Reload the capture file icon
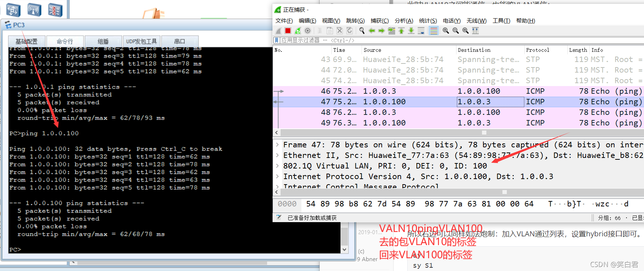Image resolution: width=644 pixels, height=271 pixels. [349, 31]
